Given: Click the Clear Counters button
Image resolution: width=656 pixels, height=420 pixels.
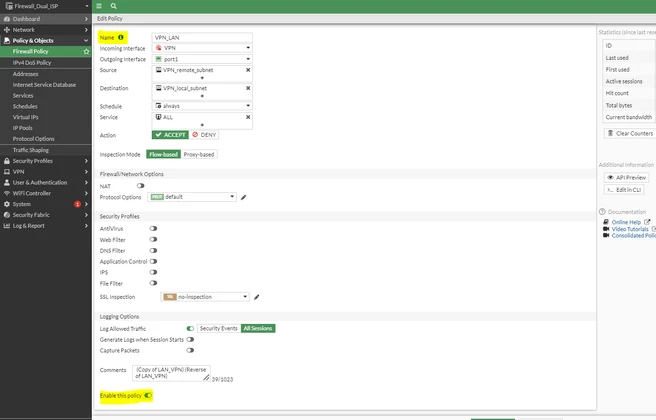Looking at the screenshot, I should tap(630, 133).
